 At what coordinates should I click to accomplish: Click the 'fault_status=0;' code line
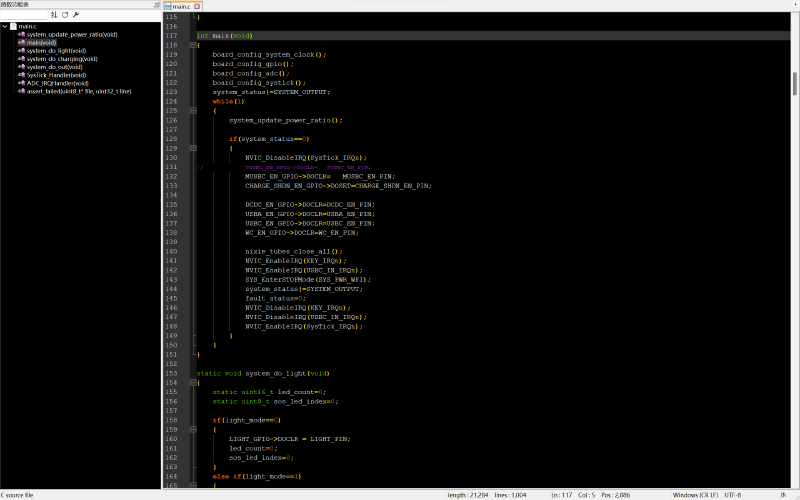(x=276, y=298)
